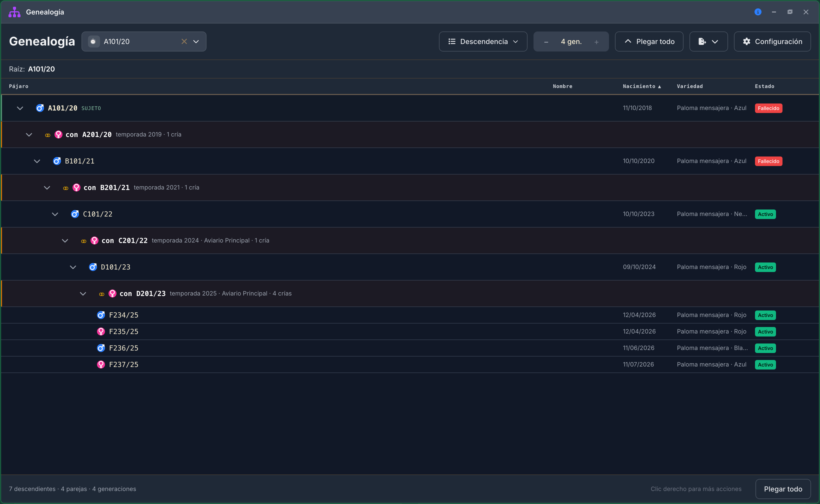Click the blue info icon in title bar
The height and width of the screenshot is (504, 820).
758,12
